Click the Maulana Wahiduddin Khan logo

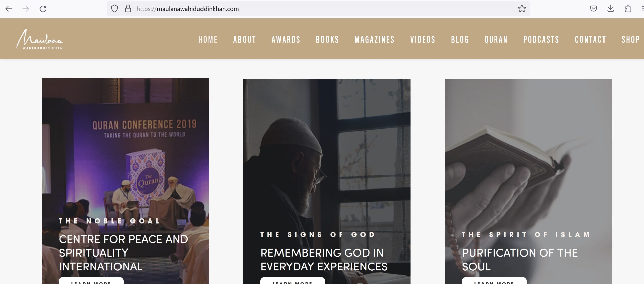coord(40,39)
